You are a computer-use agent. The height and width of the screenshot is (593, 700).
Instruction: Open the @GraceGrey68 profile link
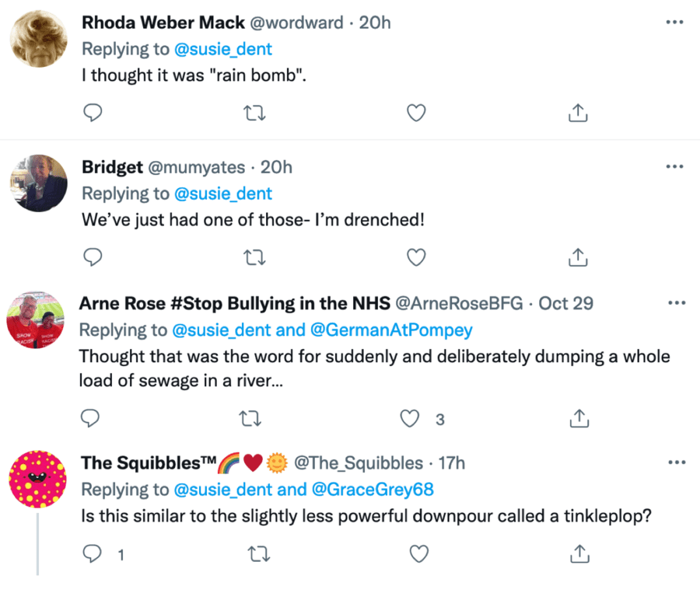[x=373, y=490]
